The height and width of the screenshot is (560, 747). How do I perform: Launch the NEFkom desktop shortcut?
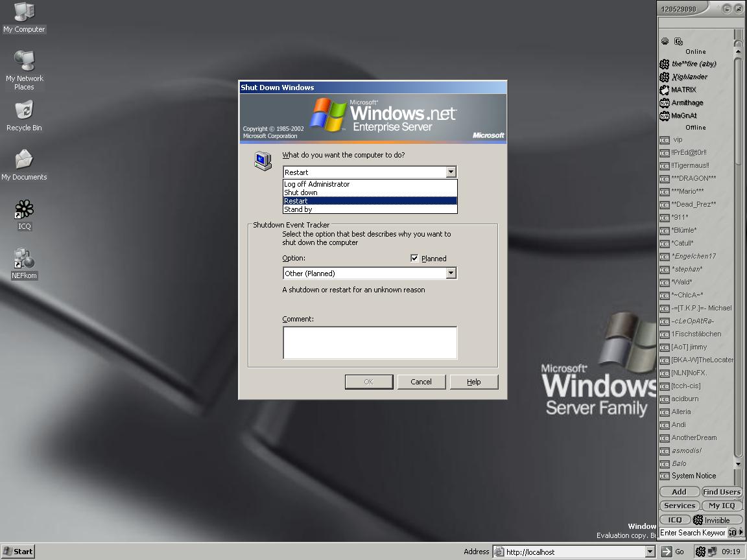[x=24, y=259]
